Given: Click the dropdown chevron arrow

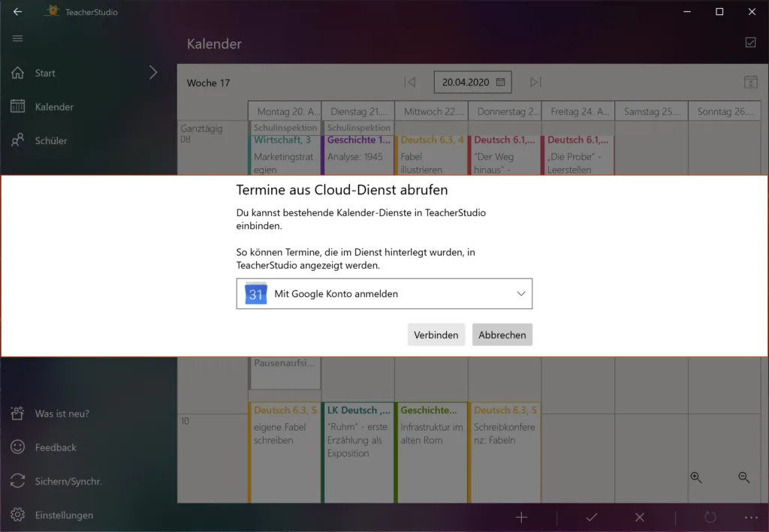Looking at the screenshot, I should point(521,293).
